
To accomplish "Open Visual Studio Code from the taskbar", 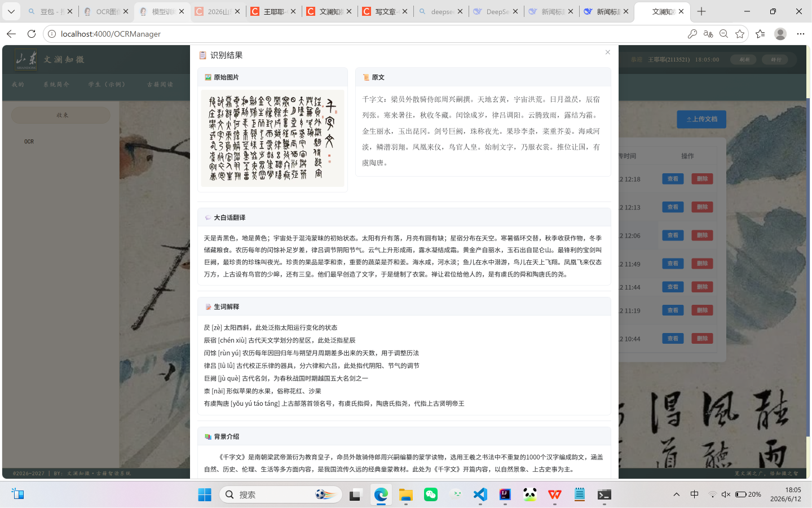I will pos(480,494).
